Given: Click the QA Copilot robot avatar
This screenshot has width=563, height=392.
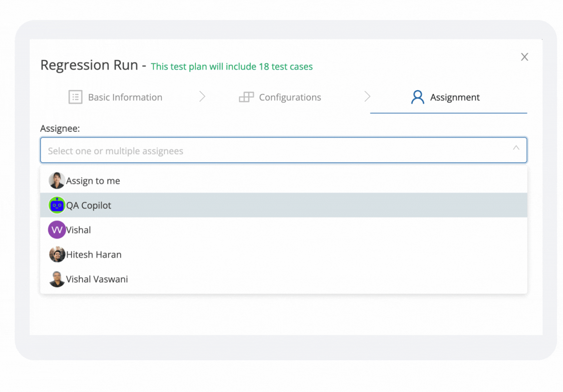Looking at the screenshot, I should [57, 205].
